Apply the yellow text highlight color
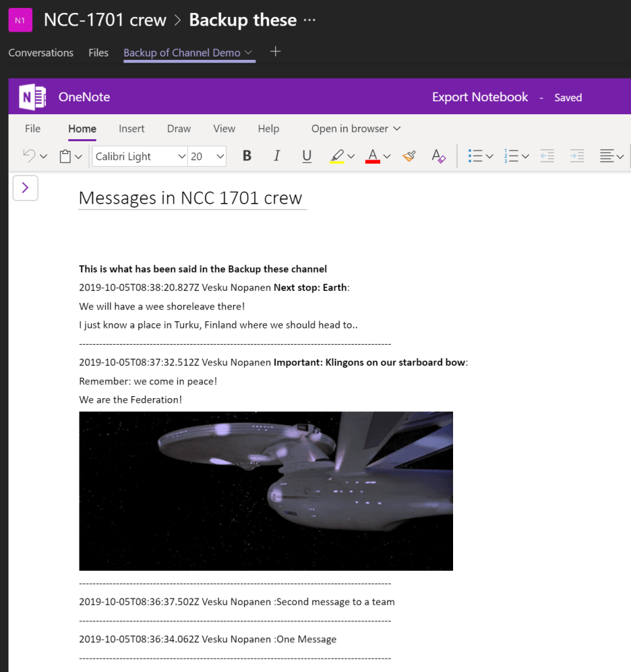 tap(337, 156)
